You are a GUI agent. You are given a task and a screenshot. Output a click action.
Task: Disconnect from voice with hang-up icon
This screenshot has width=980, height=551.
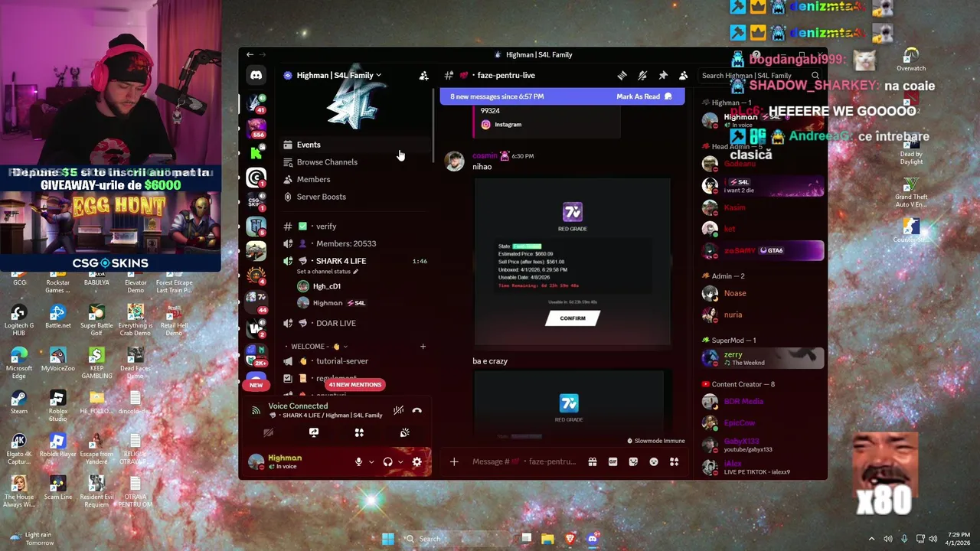pos(416,411)
